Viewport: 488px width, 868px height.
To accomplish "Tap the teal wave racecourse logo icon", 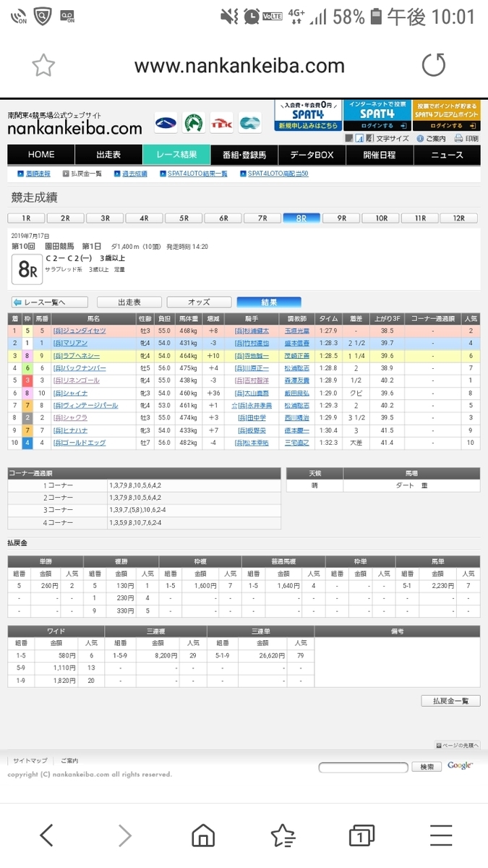I will [x=250, y=122].
